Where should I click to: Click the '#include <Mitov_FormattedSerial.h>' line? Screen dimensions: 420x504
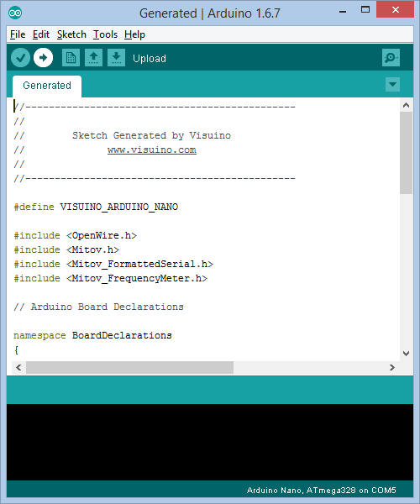click(x=113, y=265)
